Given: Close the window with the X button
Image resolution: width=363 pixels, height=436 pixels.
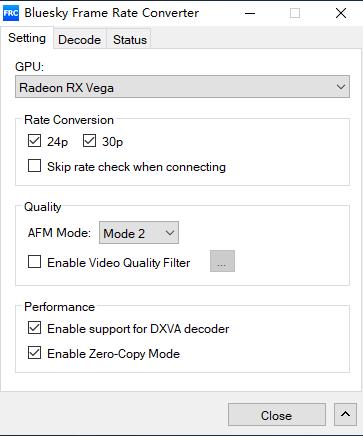Looking at the screenshot, I should pos(341,13).
